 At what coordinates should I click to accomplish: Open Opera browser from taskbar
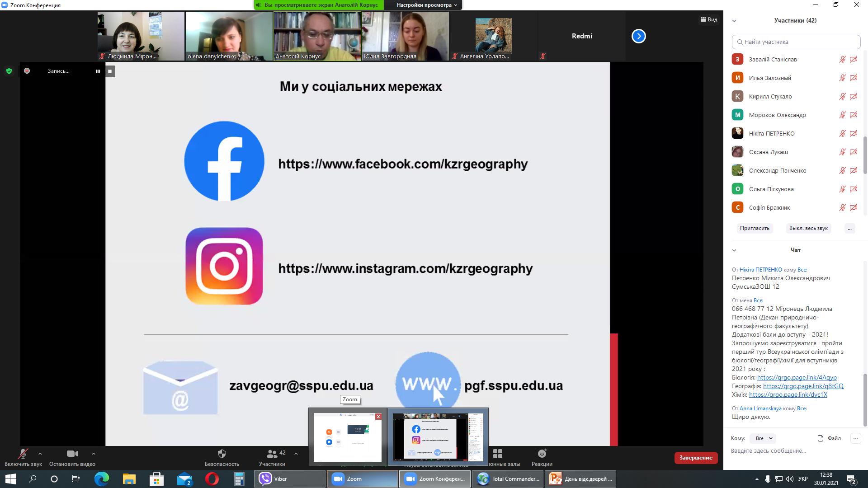click(212, 479)
